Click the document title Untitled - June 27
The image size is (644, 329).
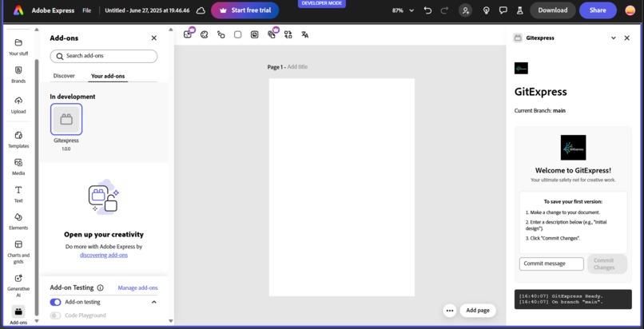pos(147,10)
